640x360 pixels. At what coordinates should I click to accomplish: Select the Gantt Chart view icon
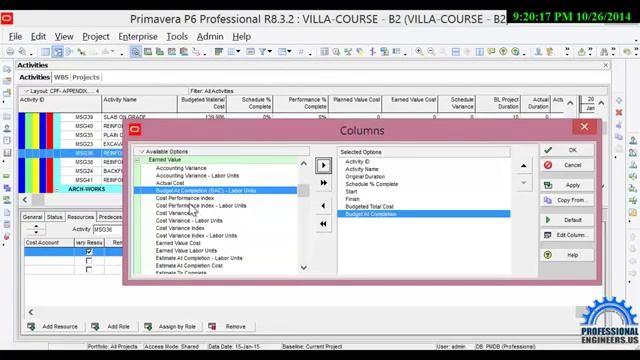coord(57,52)
